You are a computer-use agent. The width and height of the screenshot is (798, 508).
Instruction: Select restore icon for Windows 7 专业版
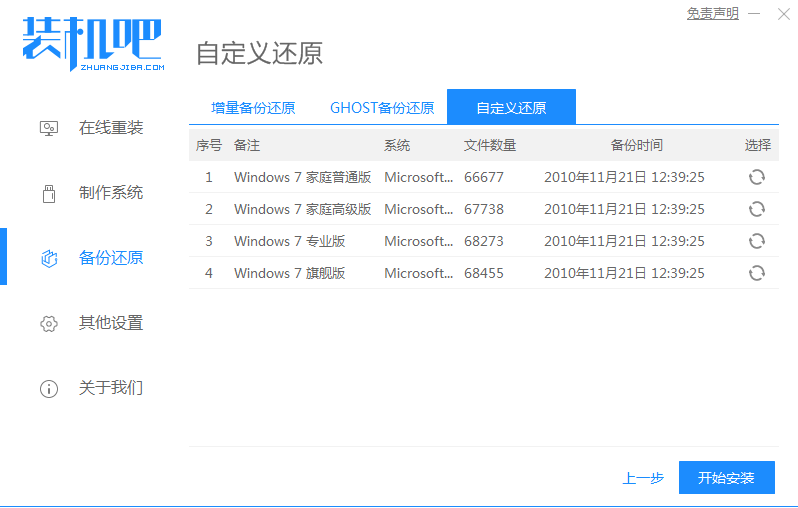[x=757, y=241]
